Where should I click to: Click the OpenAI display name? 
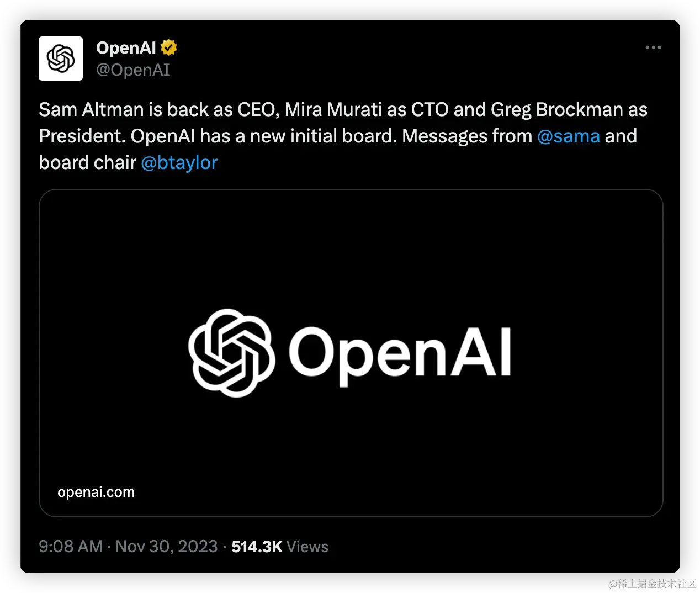pos(125,47)
